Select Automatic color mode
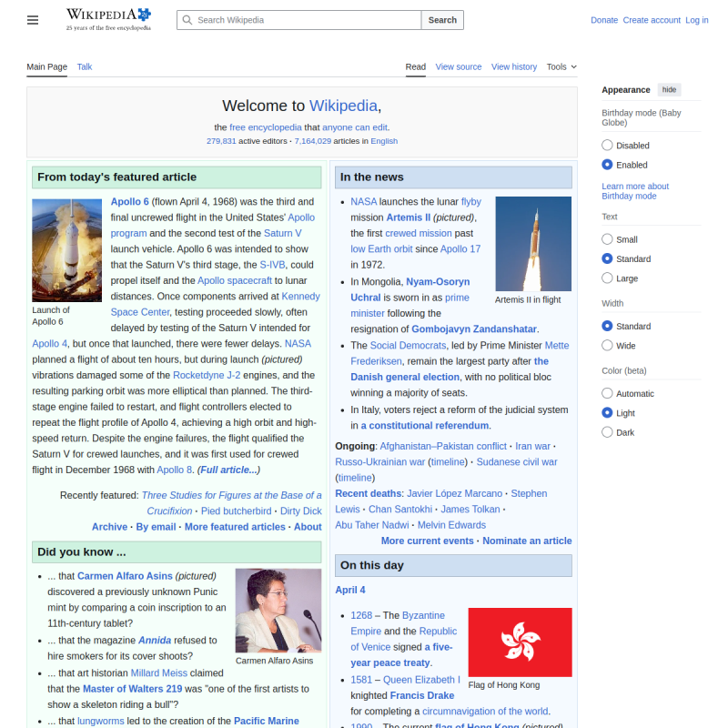Viewport: 728px width, 728px height. pyautogui.click(x=607, y=394)
